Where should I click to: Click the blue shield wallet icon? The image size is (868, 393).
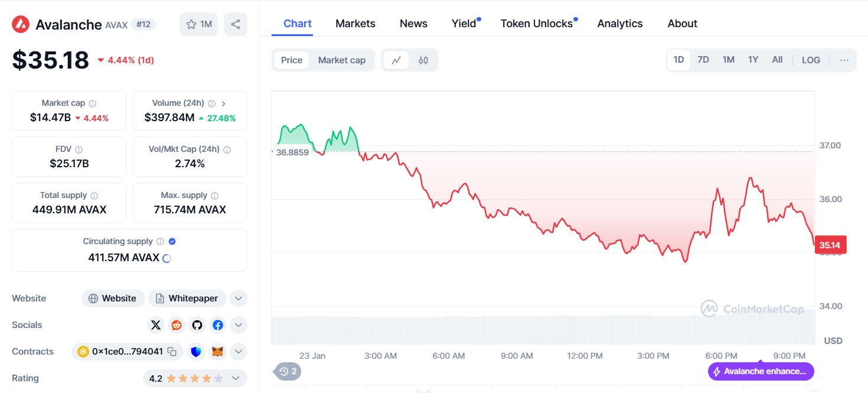click(196, 352)
